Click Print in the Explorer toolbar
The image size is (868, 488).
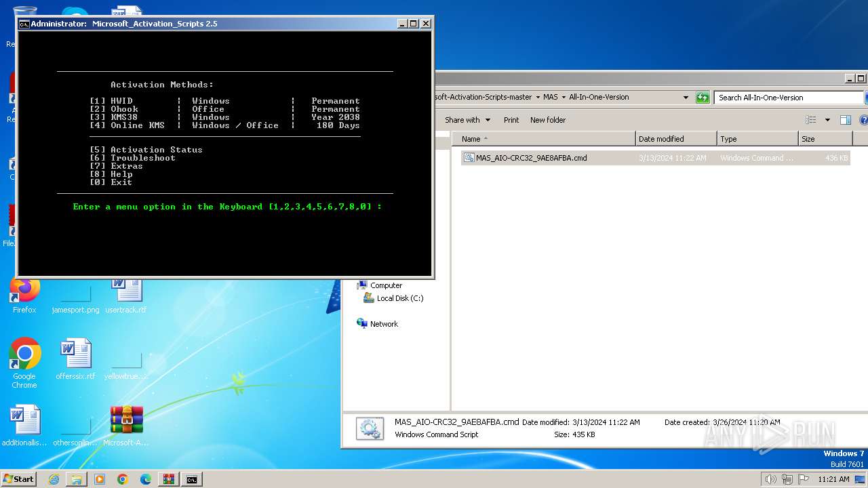click(511, 120)
